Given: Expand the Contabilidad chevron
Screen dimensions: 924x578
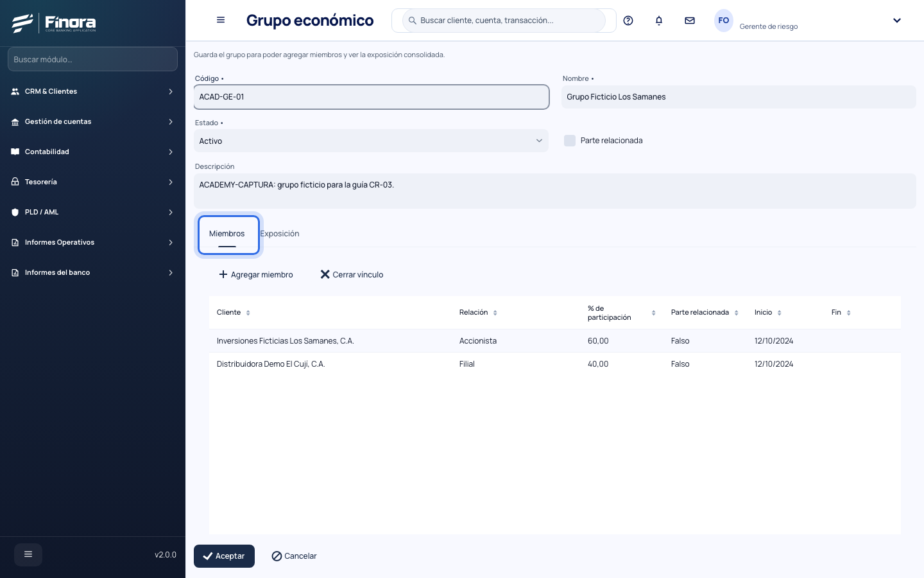Looking at the screenshot, I should [171, 152].
